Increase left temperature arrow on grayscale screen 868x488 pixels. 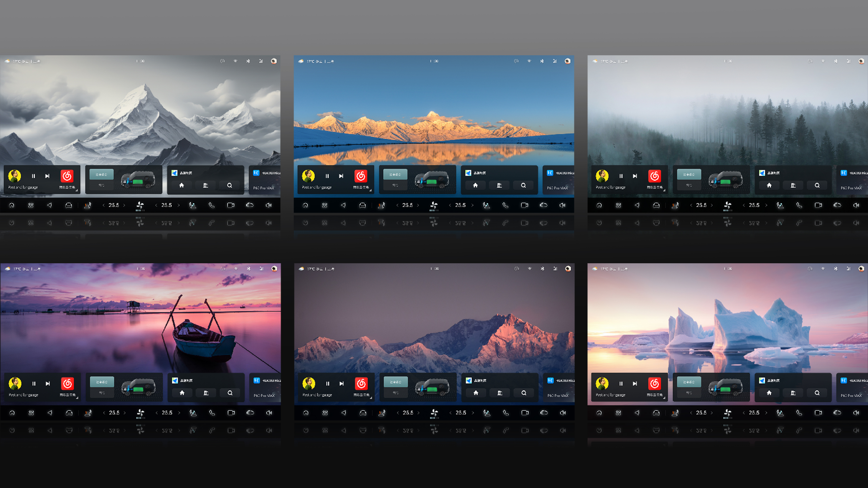[124, 205]
